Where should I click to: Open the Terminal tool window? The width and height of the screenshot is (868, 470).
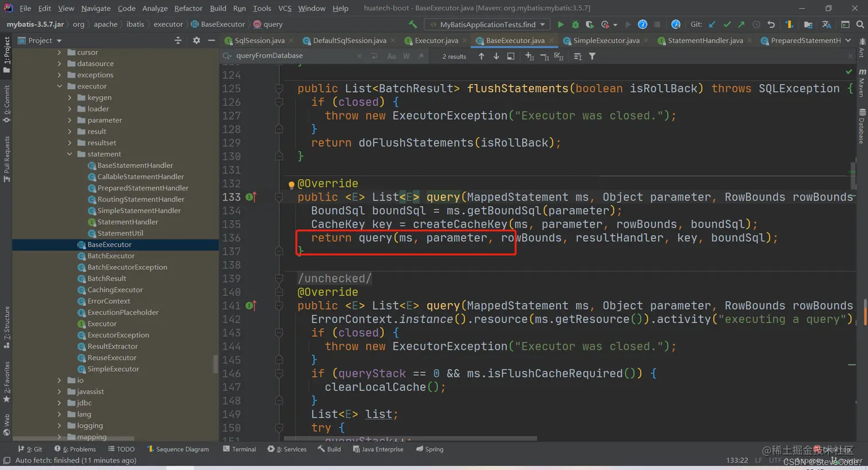point(239,449)
